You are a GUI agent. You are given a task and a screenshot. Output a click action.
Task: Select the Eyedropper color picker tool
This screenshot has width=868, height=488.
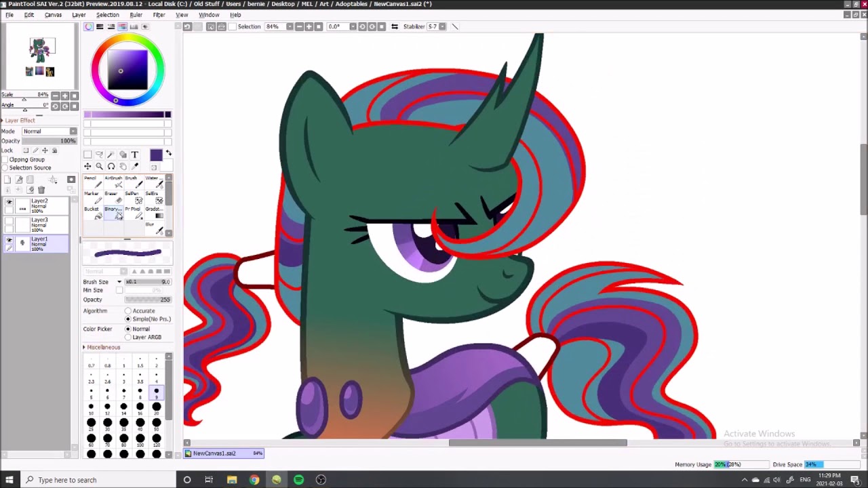135,166
